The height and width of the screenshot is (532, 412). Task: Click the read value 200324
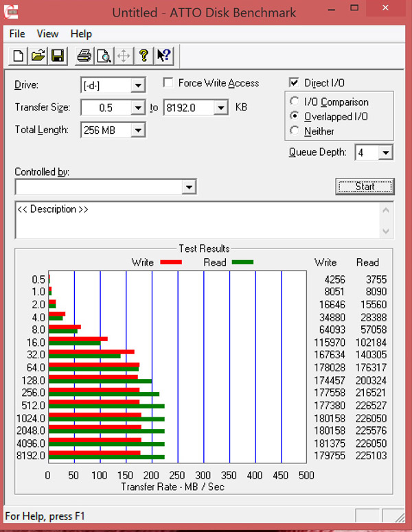(x=371, y=380)
